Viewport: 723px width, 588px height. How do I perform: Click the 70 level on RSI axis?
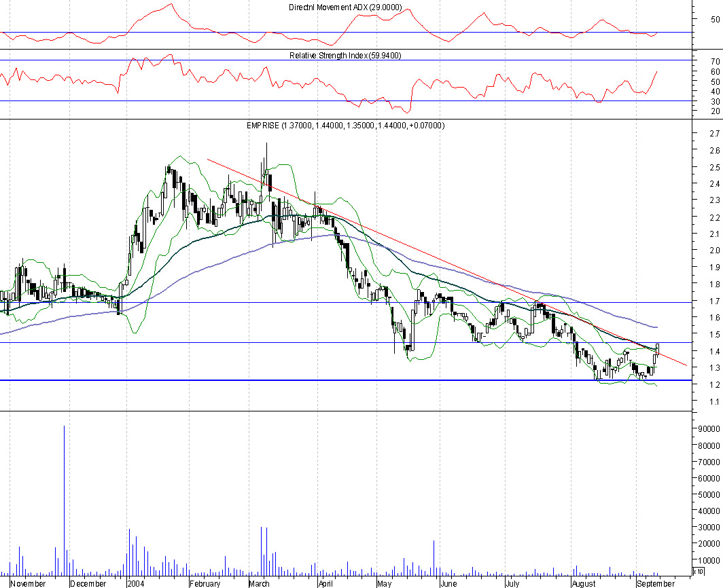(714, 61)
